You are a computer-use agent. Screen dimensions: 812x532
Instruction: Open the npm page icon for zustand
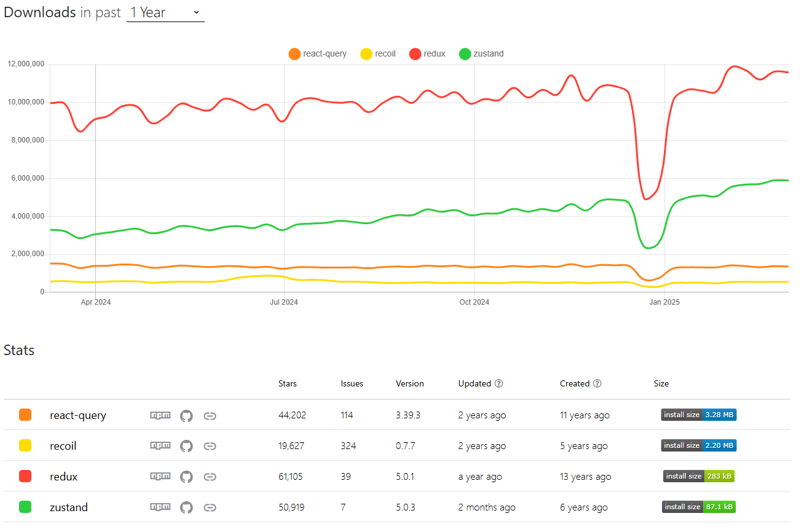(160, 507)
